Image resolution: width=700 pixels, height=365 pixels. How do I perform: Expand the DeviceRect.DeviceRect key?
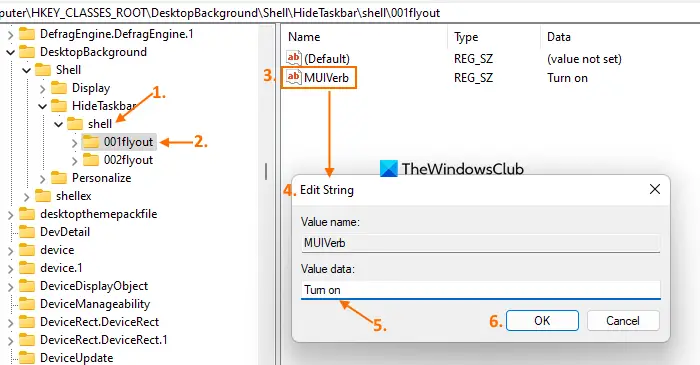(10, 322)
